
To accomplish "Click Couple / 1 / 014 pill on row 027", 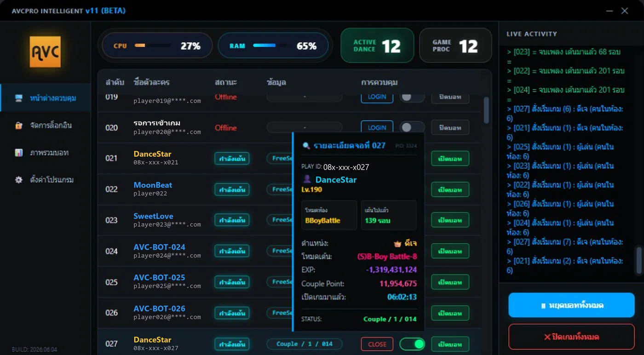I will tap(305, 344).
